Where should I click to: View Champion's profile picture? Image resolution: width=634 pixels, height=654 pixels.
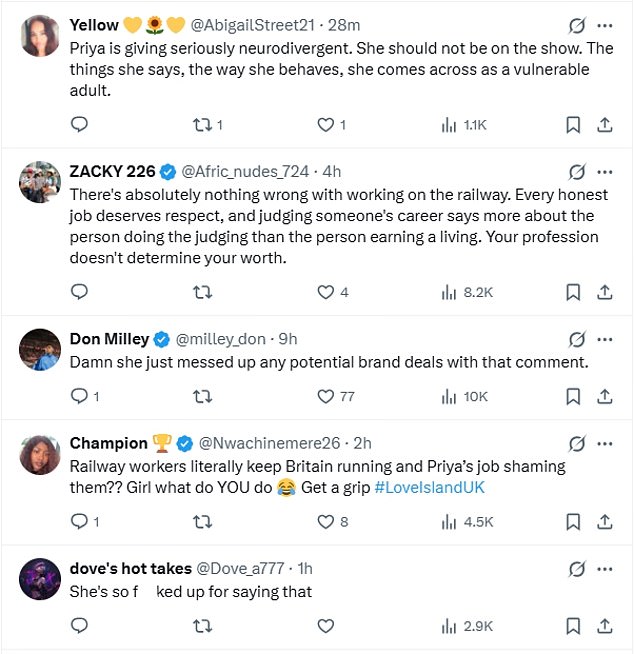click(x=40, y=455)
